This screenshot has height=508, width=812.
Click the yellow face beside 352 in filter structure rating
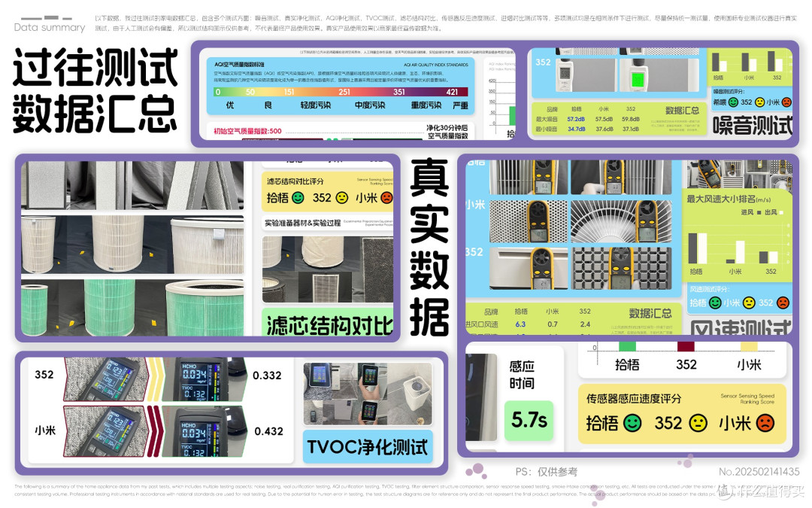coord(342,198)
